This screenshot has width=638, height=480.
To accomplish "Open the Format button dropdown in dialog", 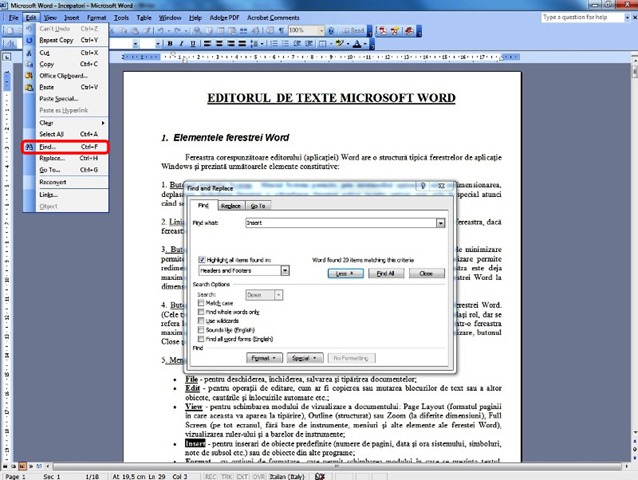I will pos(264,358).
